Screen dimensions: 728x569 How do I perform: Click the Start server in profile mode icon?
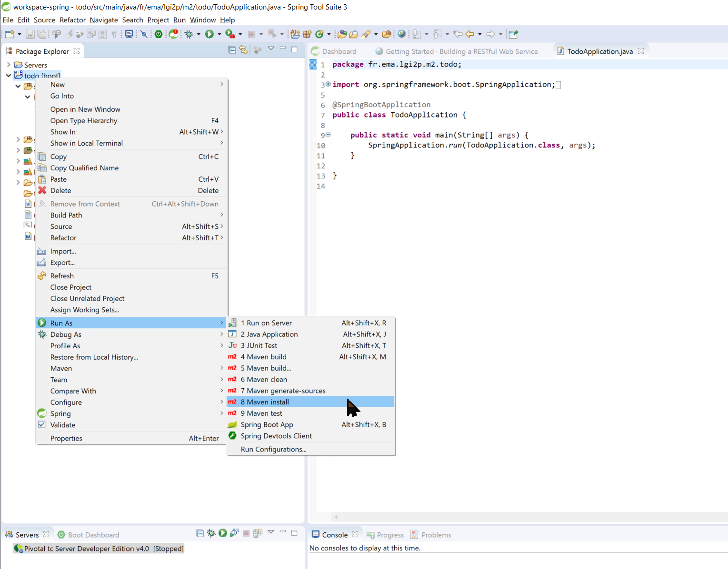pyautogui.click(x=234, y=533)
